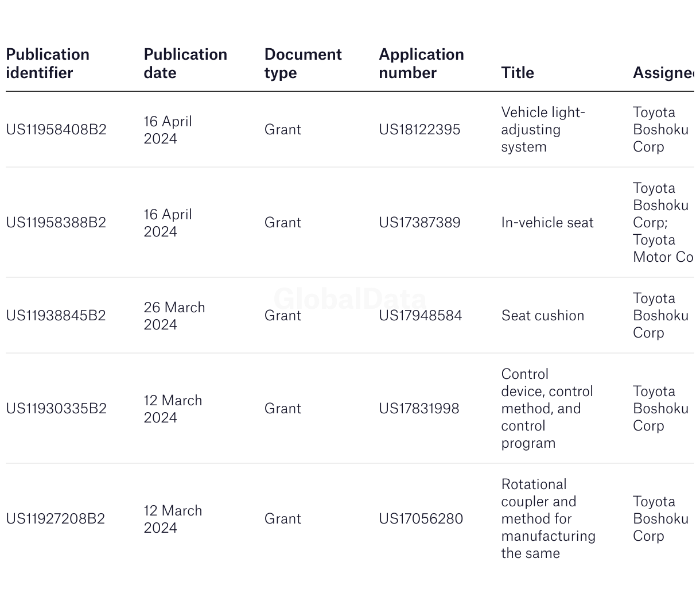Select the 26 March 2024 date cell

click(x=174, y=315)
